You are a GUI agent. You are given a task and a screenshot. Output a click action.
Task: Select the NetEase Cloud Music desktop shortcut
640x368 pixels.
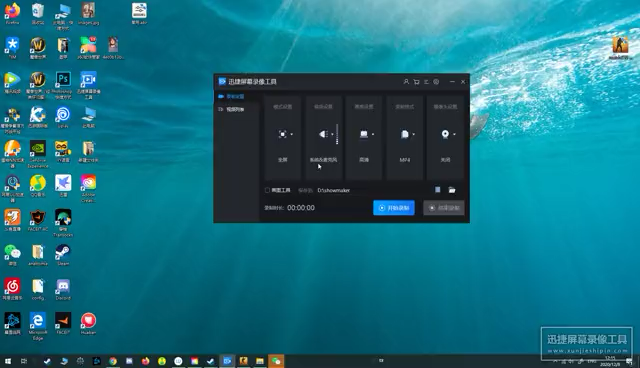pos(12,289)
